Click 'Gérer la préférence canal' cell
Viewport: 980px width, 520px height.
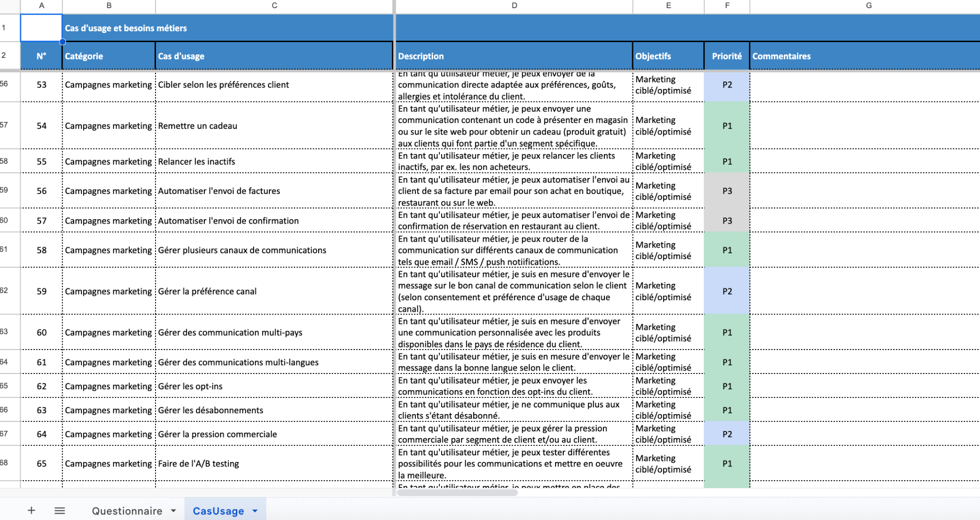pos(274,291)
